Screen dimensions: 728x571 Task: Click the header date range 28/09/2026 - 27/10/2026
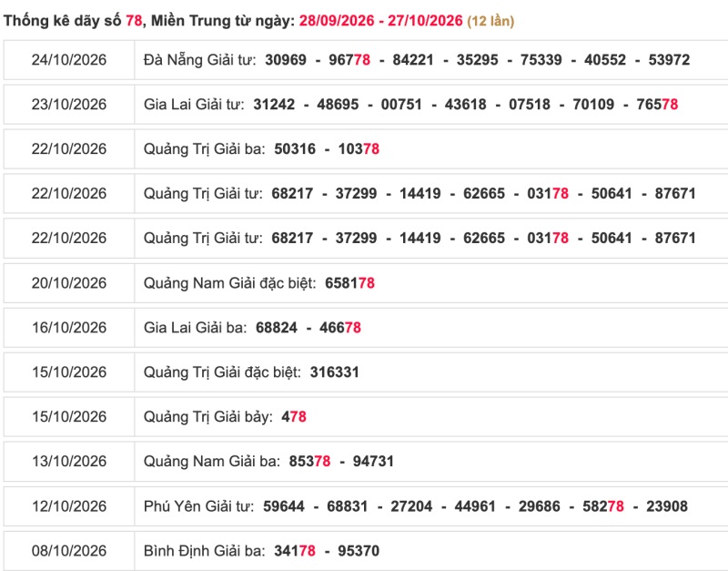(x=380, y=21)
